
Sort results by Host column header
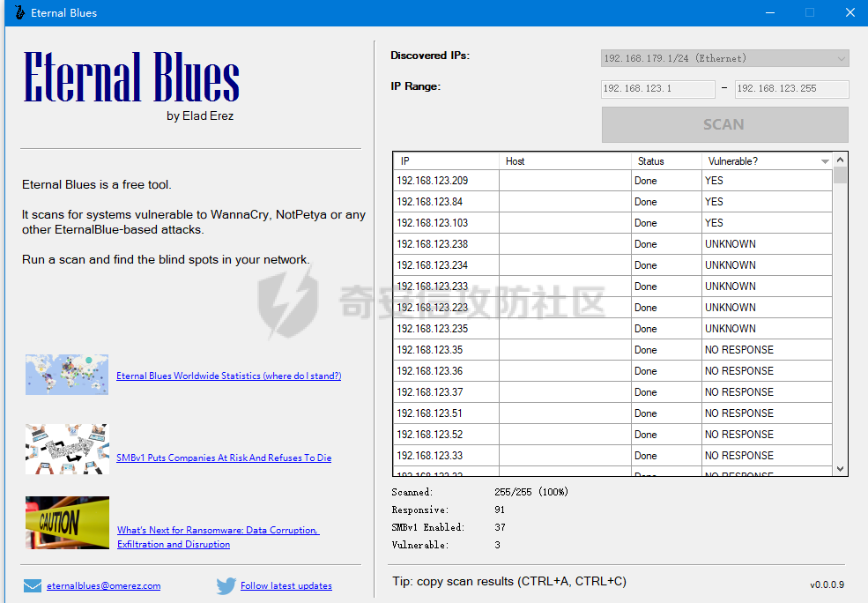[x=565, y=161]
